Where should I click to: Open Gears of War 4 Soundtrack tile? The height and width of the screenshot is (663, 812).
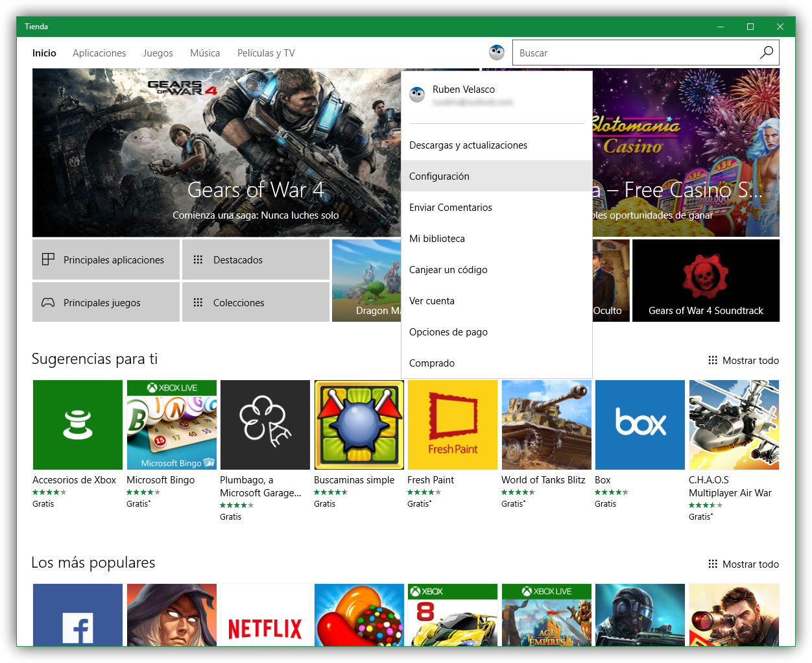(706, 280)
